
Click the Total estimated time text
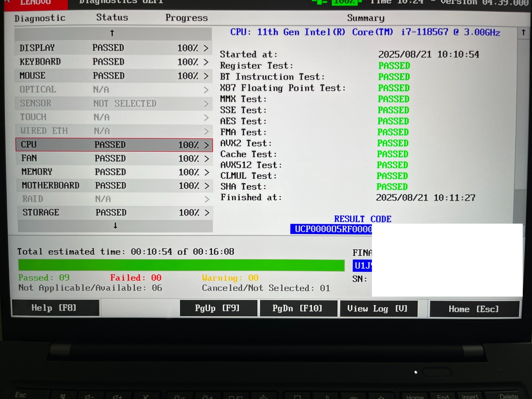tap(126, 252)
